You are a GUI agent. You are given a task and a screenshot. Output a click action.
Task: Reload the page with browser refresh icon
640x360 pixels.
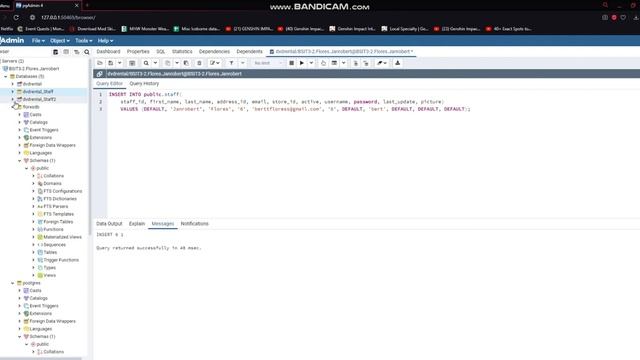[16, 18]
